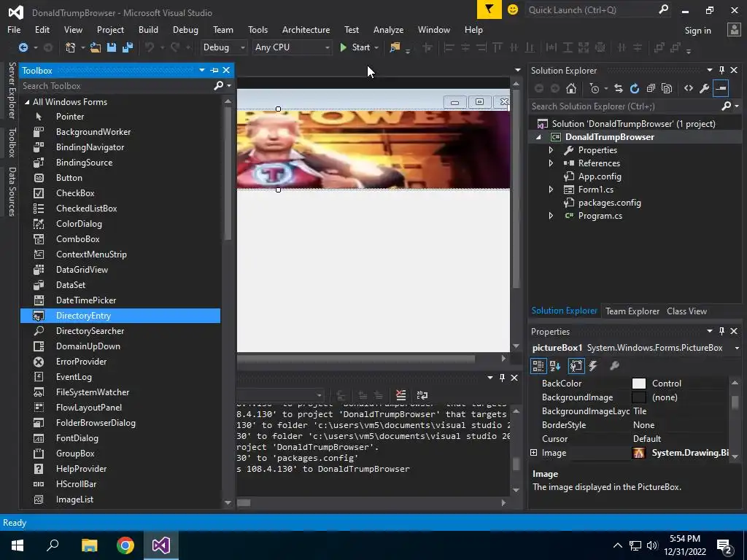This screenshot has width=747, height=560.
Task: Click Navigate Backward arrow in main toolbar
Action: tap(23, 47)
